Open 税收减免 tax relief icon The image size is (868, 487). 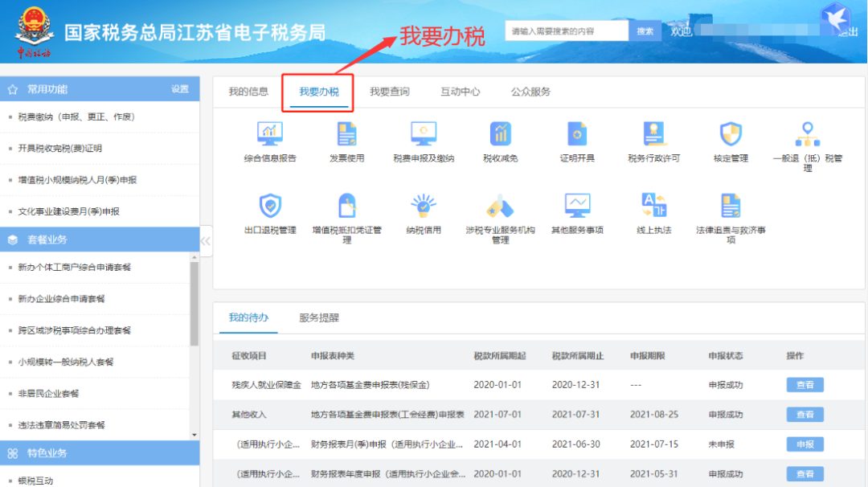pos(501,134)
